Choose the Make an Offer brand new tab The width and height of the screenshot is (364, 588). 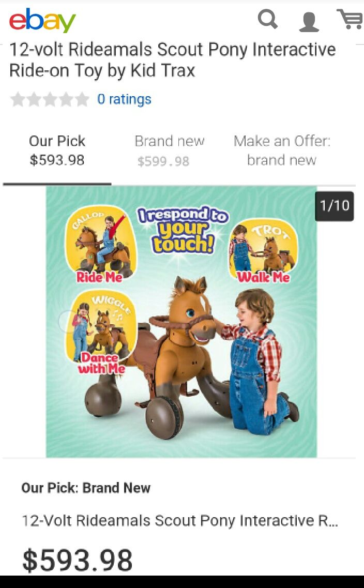282,151
